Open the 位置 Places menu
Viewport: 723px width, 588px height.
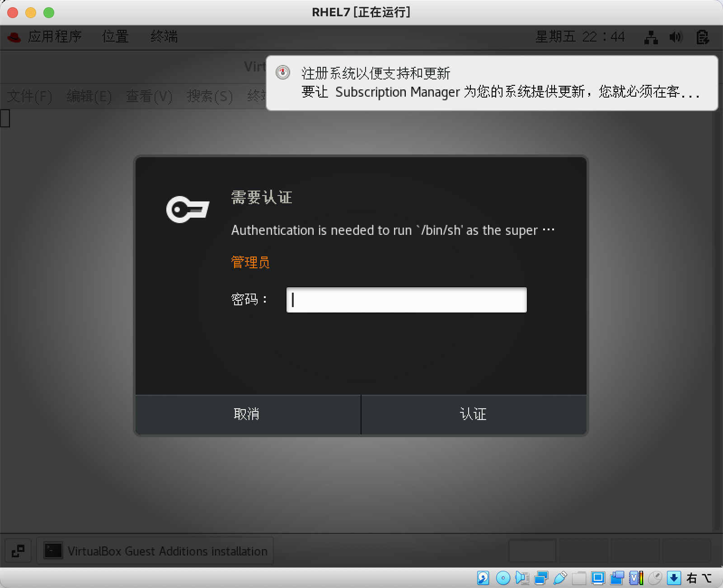pos(115,37)
